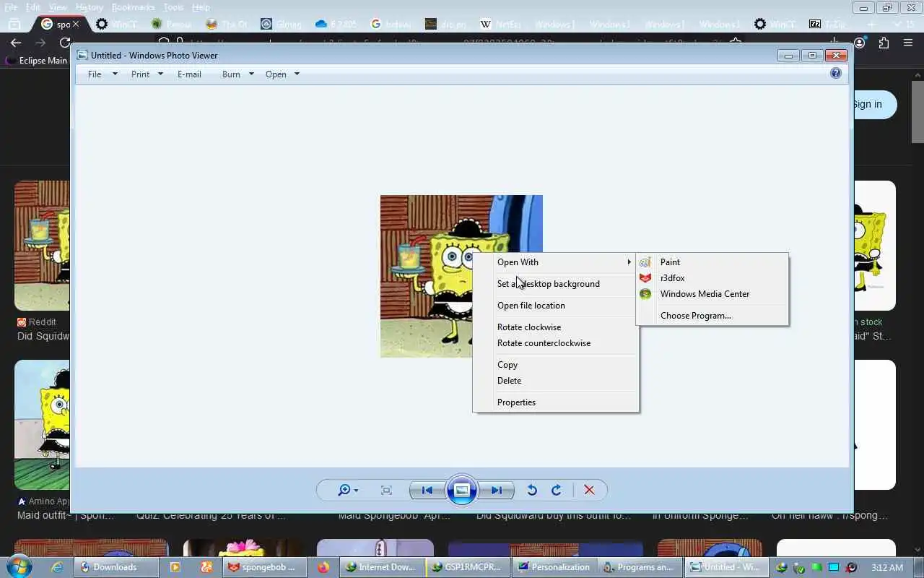Open the zoom magnifier control in Photo Viewer
The width and height of the screenshot is (924, 578).
348,490
